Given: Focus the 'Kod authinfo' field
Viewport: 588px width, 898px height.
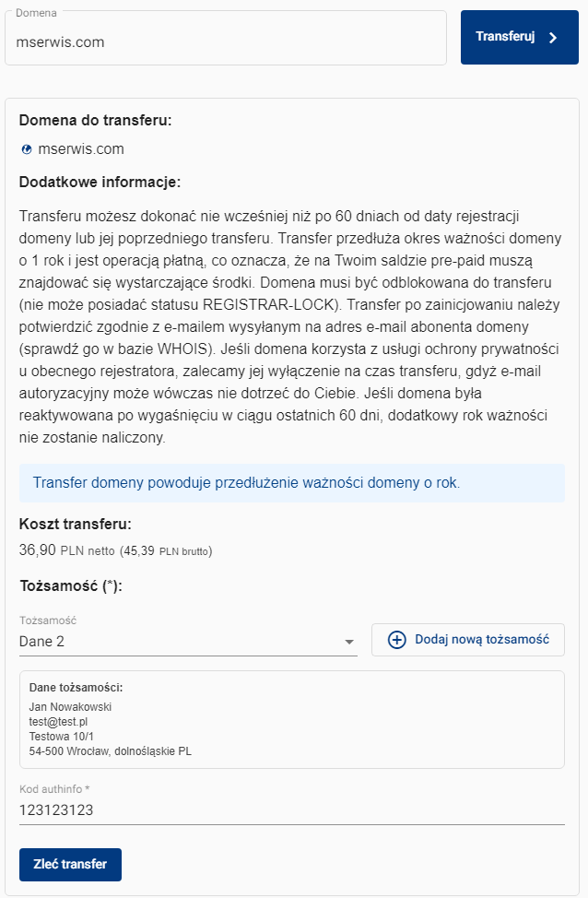Looking at the screenshot, I should (292, 809).
